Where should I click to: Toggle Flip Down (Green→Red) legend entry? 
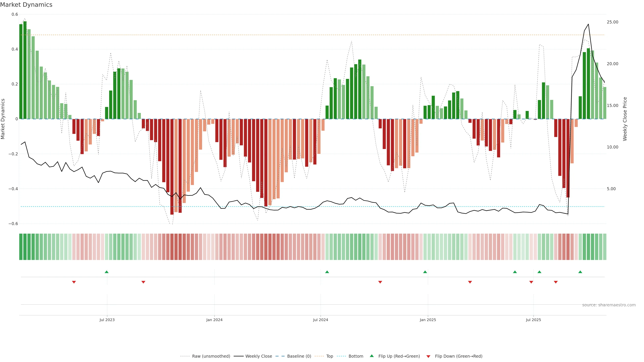pyautogui.click(x=459, y=356)
